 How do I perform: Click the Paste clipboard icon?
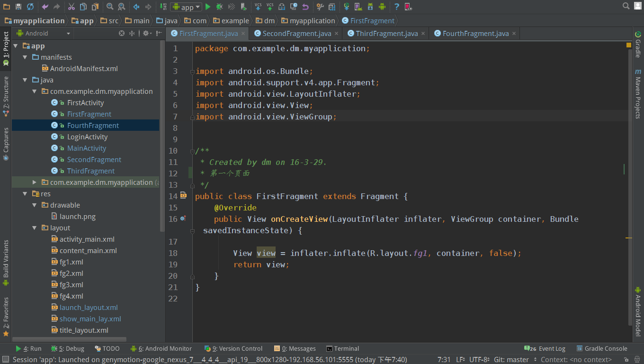[95, 7]
